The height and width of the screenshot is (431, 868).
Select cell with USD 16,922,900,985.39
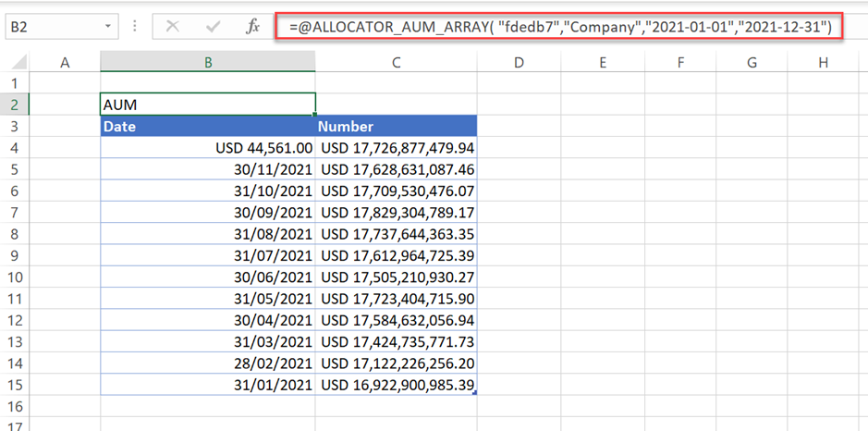(x=397, y=384)
